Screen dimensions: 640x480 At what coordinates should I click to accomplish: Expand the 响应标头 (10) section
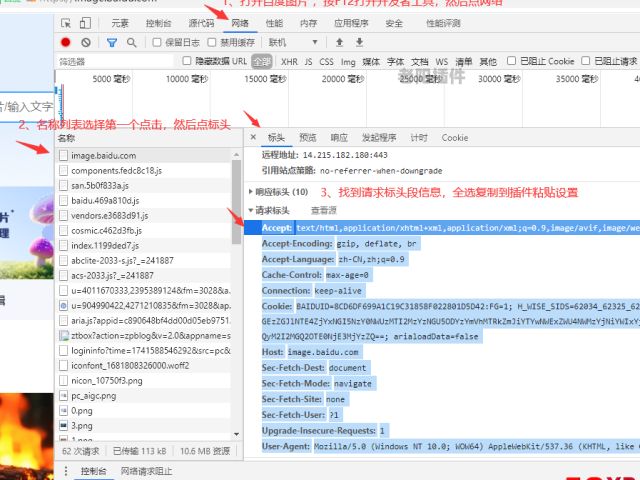[x=251, y=191]
